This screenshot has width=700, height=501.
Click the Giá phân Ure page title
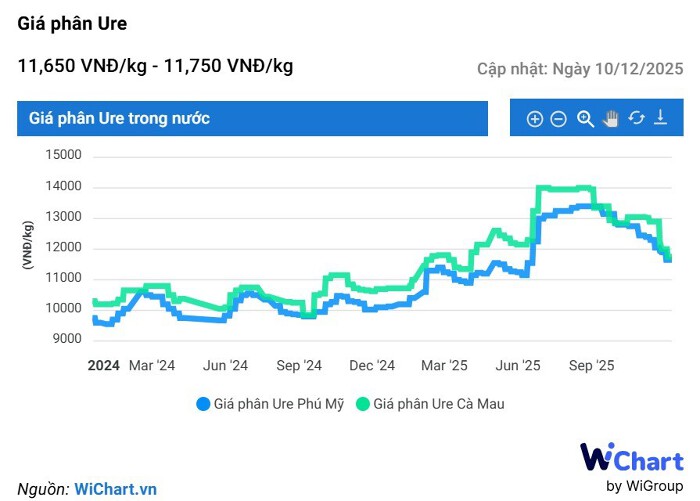(72, 23)
